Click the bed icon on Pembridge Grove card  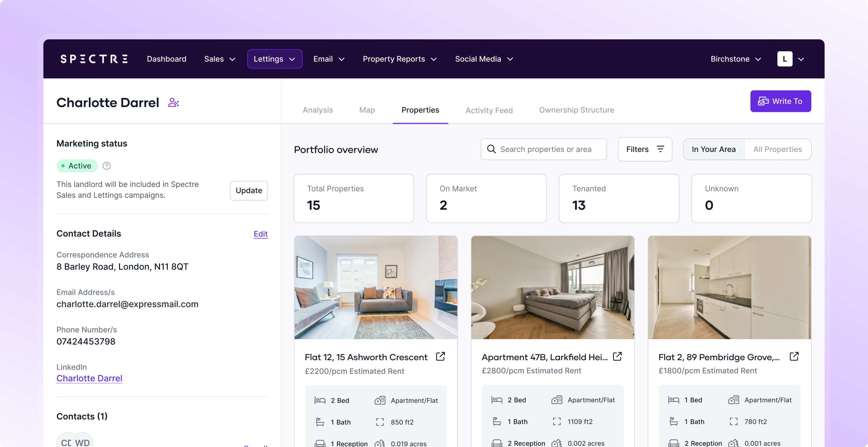click(673, 400)
